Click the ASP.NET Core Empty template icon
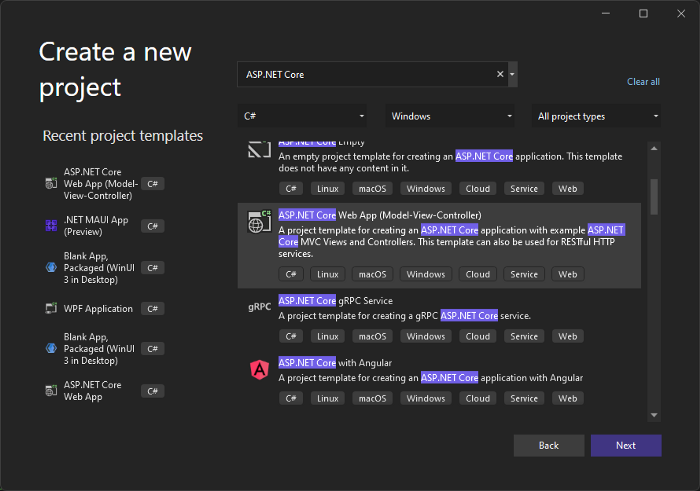 point(259,150)
